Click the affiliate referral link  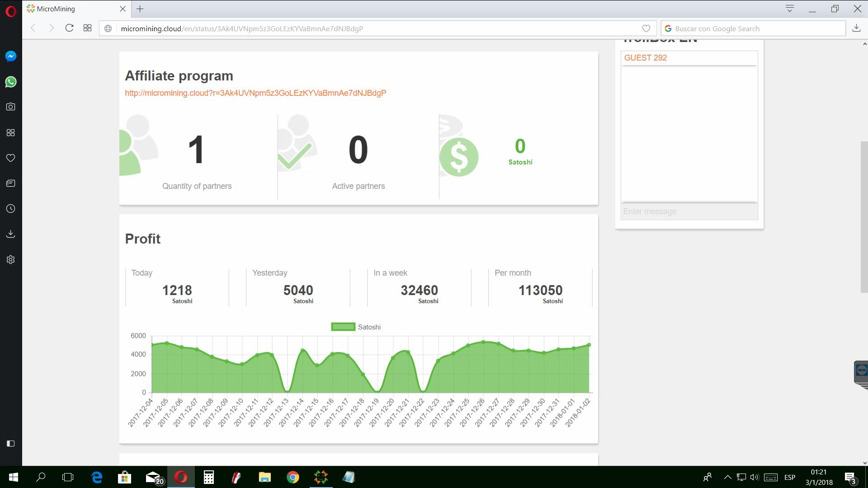pyautogui.click(x=255, y=93)
